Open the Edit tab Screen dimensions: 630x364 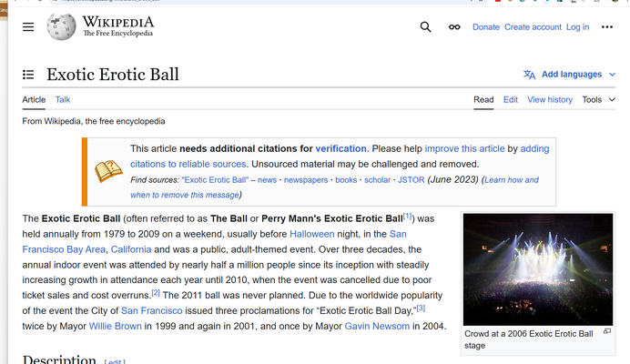coord(510,99)
